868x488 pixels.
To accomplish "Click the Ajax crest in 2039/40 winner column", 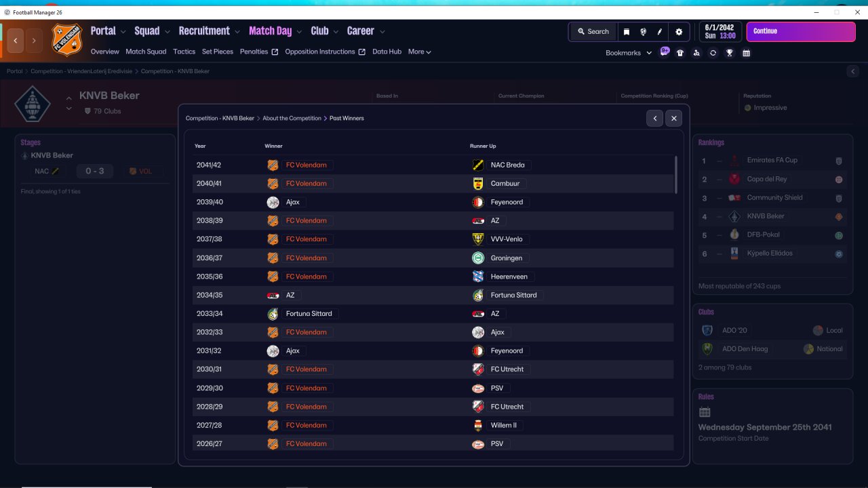I will tap(273, 202).
